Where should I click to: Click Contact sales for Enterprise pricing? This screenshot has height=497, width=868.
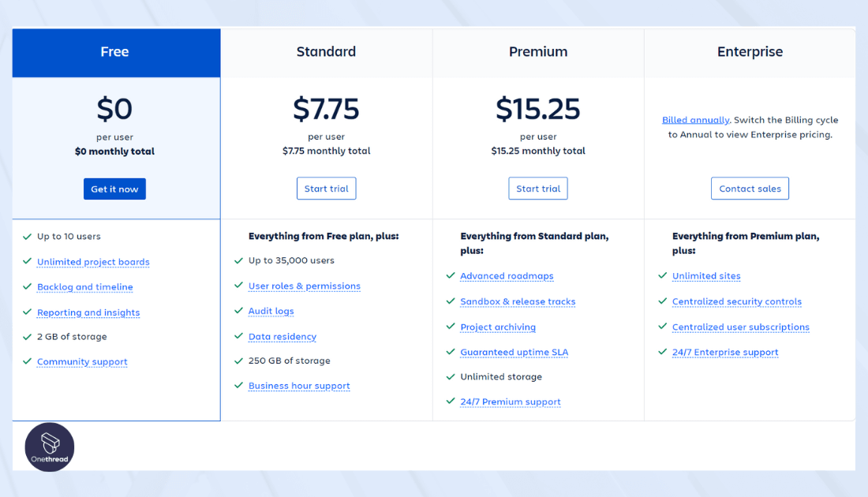(750, 188)
